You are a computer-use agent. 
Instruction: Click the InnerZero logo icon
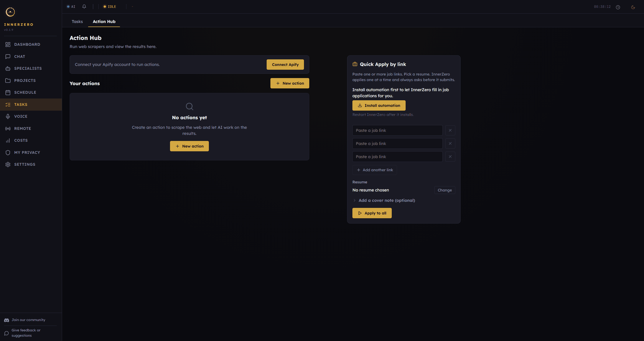pos(10,12)
